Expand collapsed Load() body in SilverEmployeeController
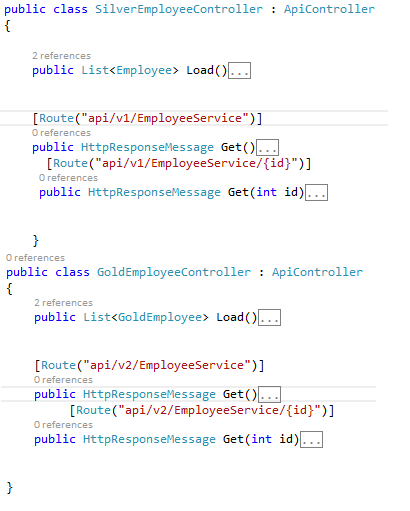The image size is (410, 511). (239, 71)
